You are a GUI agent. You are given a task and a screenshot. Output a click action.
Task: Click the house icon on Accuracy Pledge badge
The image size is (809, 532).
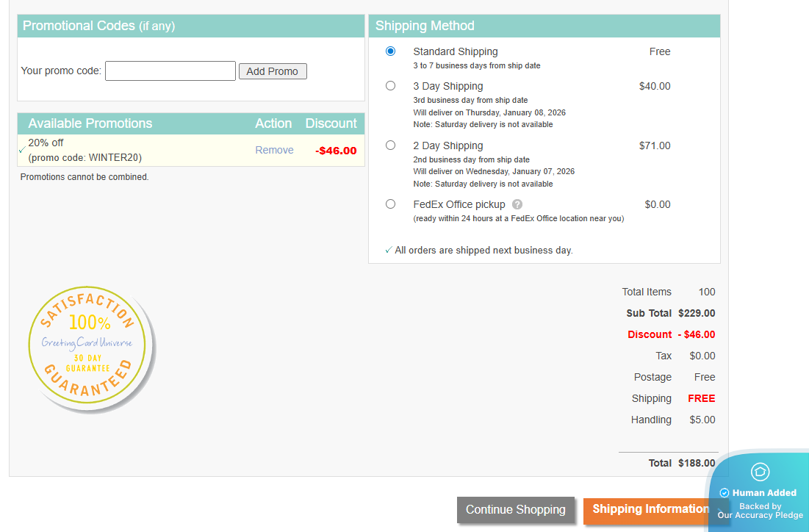coord(760,472)
